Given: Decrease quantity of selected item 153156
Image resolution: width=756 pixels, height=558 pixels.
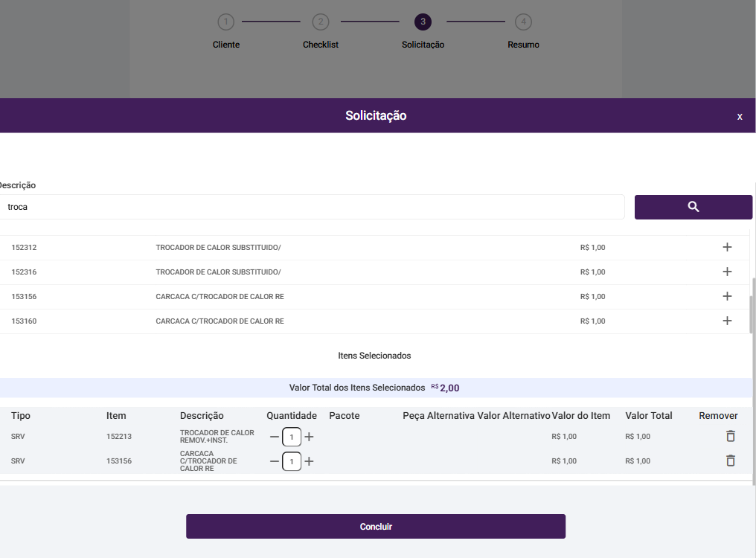Looking at the screenshot, I should [x=275, y=461].
